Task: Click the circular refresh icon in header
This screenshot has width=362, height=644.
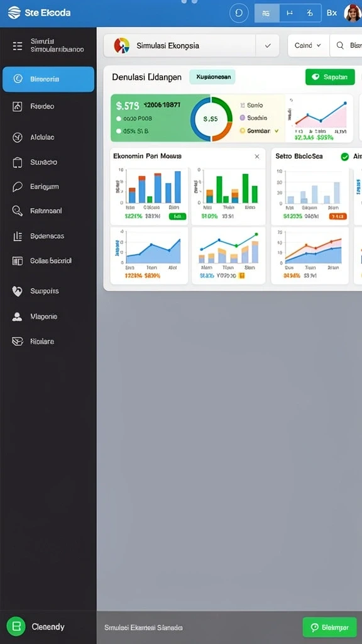Action: coord(239,13)
